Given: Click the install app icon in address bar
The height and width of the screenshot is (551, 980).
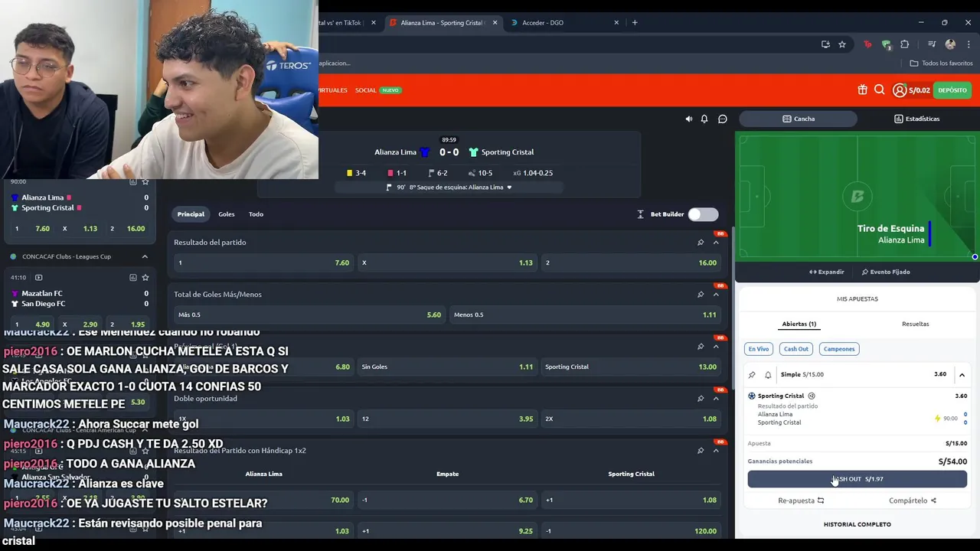Looking at the screenshot, I should 825,44.
